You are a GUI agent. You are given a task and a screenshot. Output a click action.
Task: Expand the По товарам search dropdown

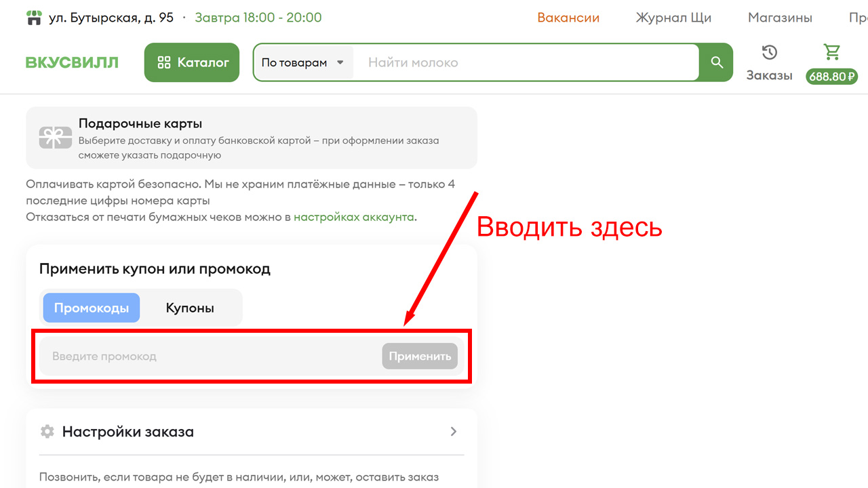(x=303, y=62)
